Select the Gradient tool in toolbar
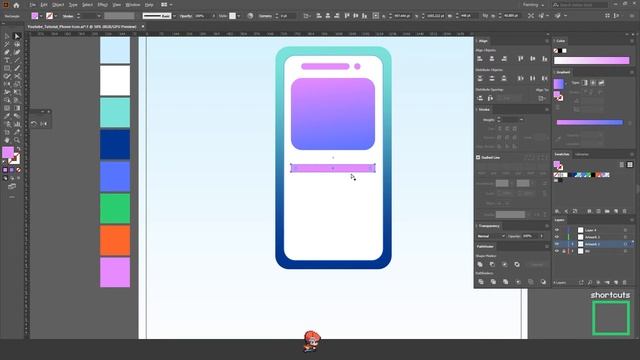 point(17,108)
